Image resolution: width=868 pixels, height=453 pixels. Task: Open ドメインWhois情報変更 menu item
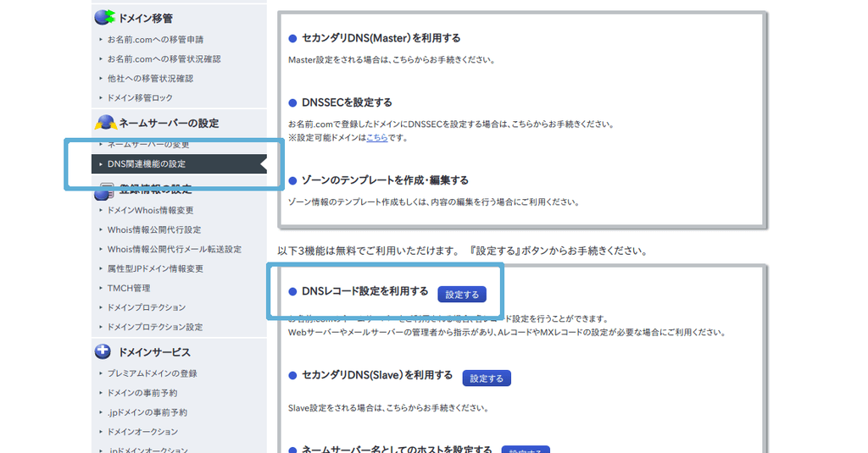click(150, 210)
